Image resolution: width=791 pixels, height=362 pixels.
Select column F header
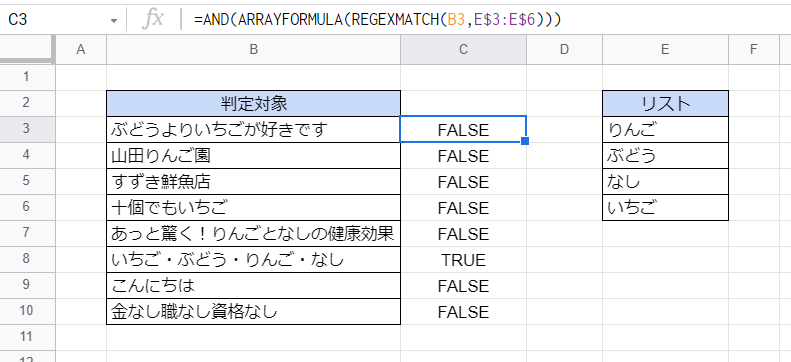pos(754,49)
